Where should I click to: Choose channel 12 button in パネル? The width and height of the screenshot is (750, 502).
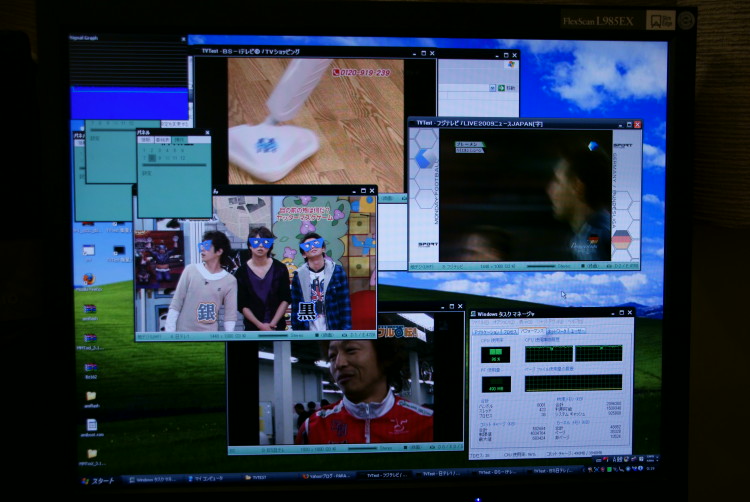tap(182, 158)
